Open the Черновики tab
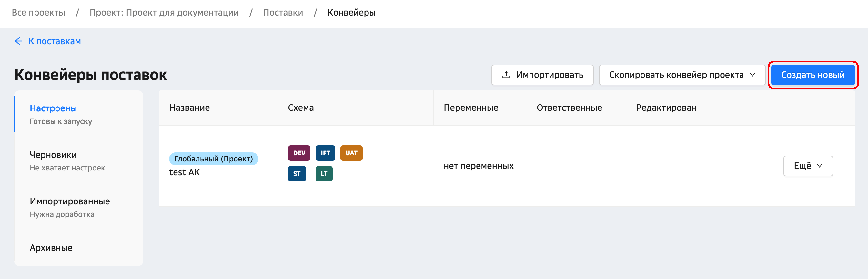 pos(53,155)
